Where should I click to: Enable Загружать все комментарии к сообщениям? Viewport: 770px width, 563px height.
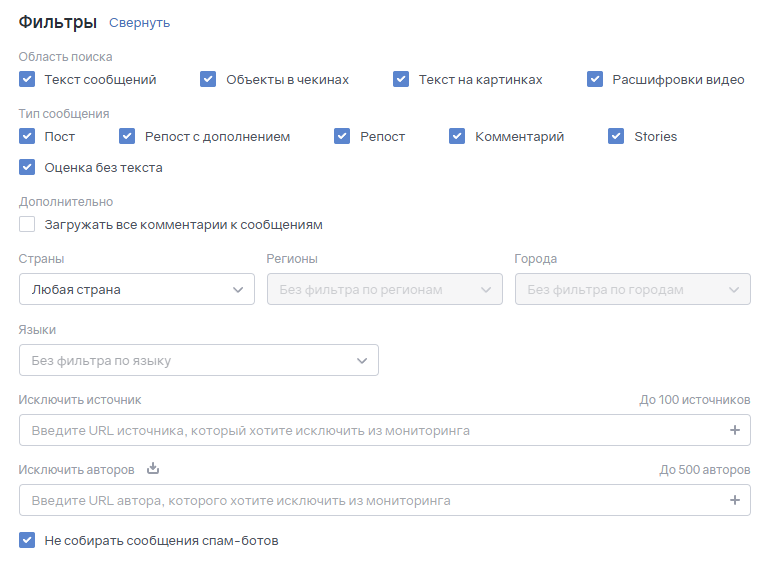27,224
